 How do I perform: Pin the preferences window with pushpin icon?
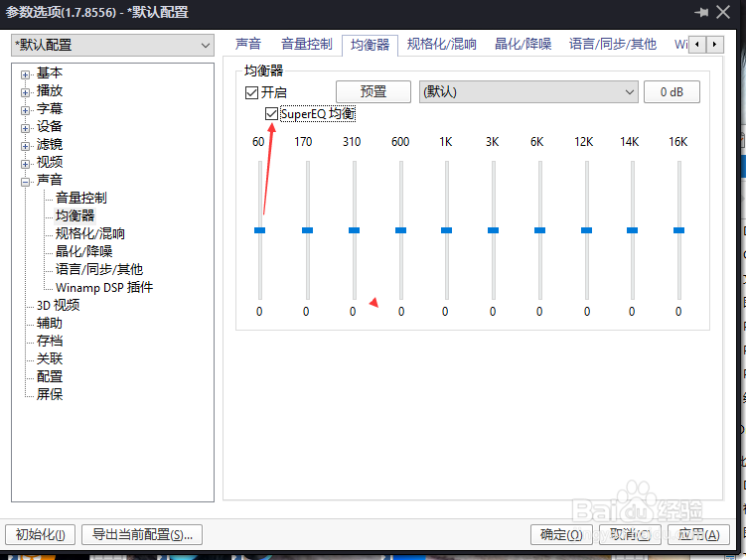click(x=700, y=12)
